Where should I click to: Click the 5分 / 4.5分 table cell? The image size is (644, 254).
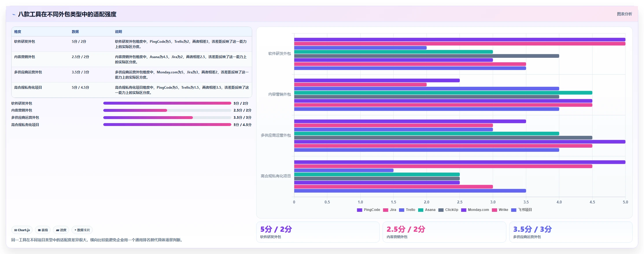click(80, 88)
